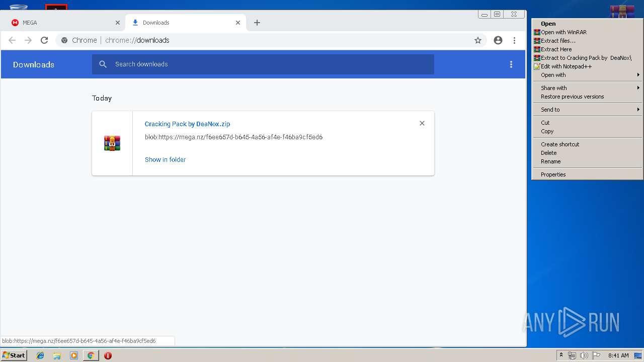This screenshot has height=362, width=644.
Task: Choose Delete from context menu
Action: pos(587,153)
